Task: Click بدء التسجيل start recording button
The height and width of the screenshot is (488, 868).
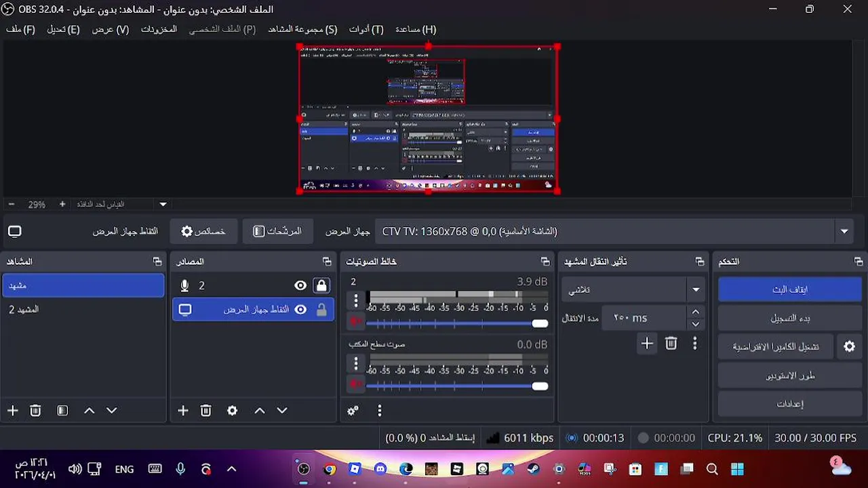Action: 790,318
